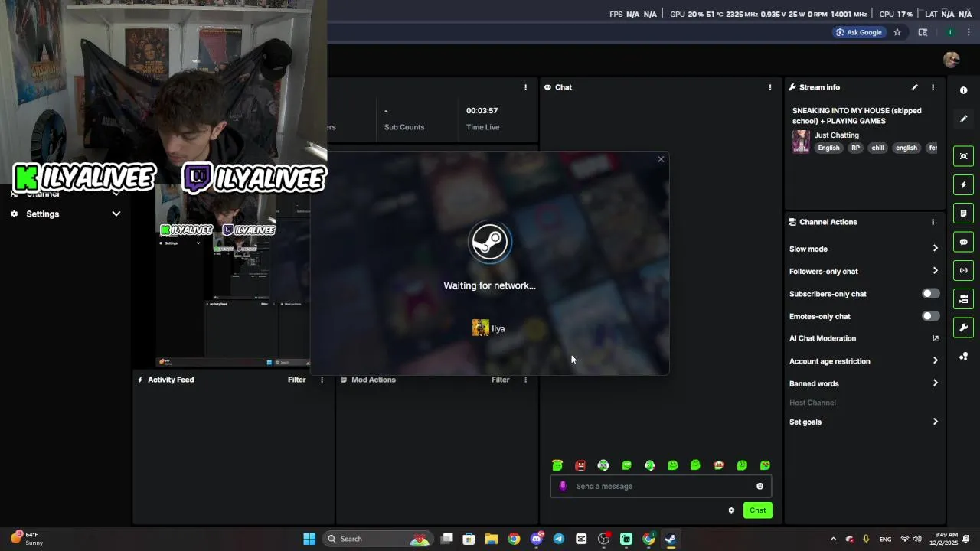Image resolution: width=980 pixels, height=551 pixels.
Task: Click wrench sidebar icon
Action: pyautogui.click(x=963, y=328)
